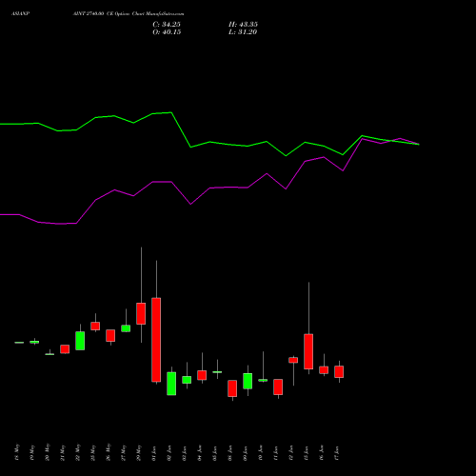Select the 19 May date label

pos(32,452)
